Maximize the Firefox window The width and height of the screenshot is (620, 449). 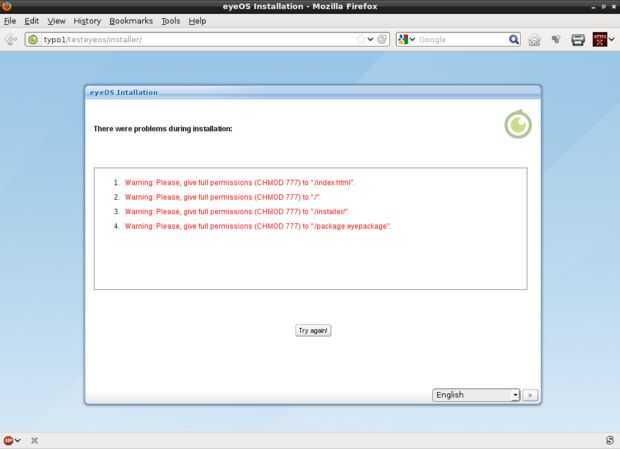click(603, 7)
